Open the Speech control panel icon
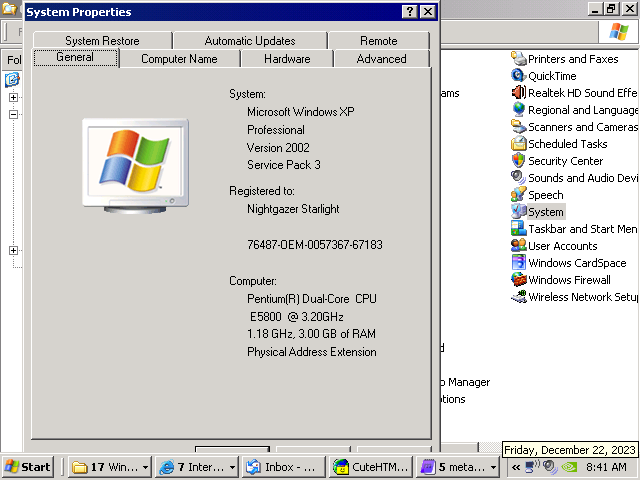 (x=519, y=195)
